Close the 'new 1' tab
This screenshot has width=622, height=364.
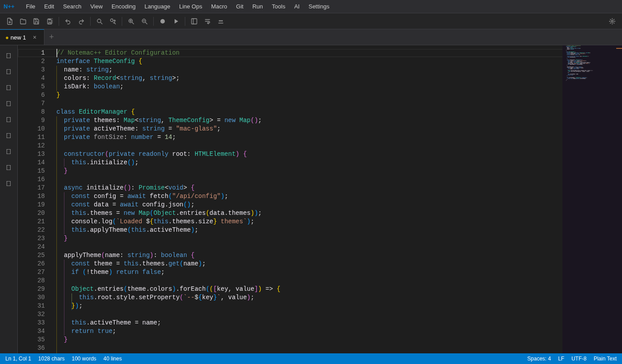[x=35, y=37]
